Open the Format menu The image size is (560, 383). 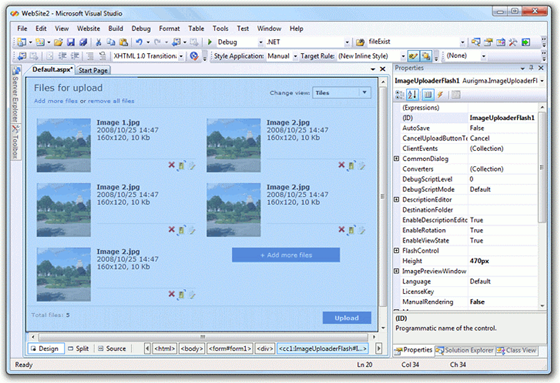coord(169,29)
